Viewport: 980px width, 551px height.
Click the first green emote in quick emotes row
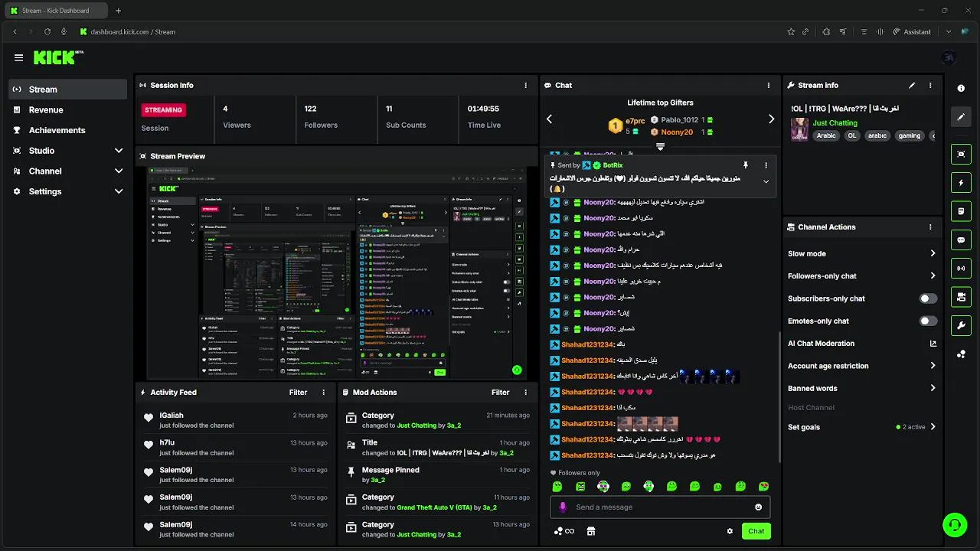557,487
